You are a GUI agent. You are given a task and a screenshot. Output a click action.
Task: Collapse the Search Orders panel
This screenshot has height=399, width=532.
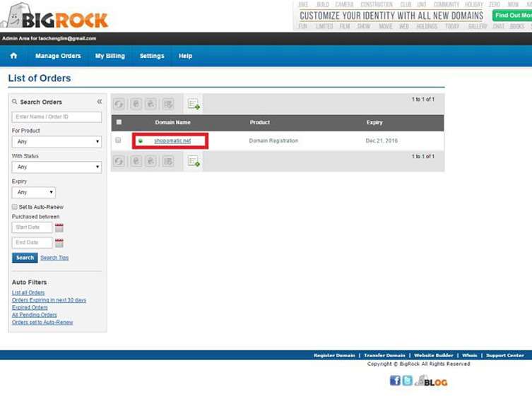pyautogui.click(x=100, y=102)
